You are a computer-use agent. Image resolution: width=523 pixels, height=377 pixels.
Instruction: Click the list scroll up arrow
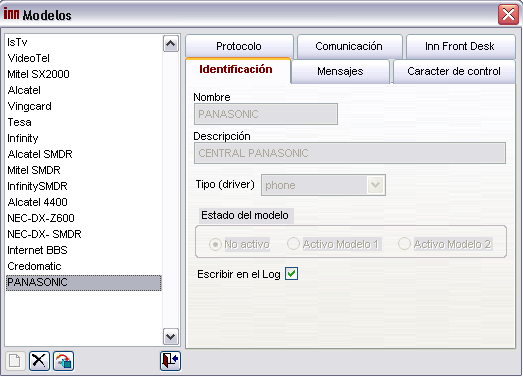pos(171,44)
